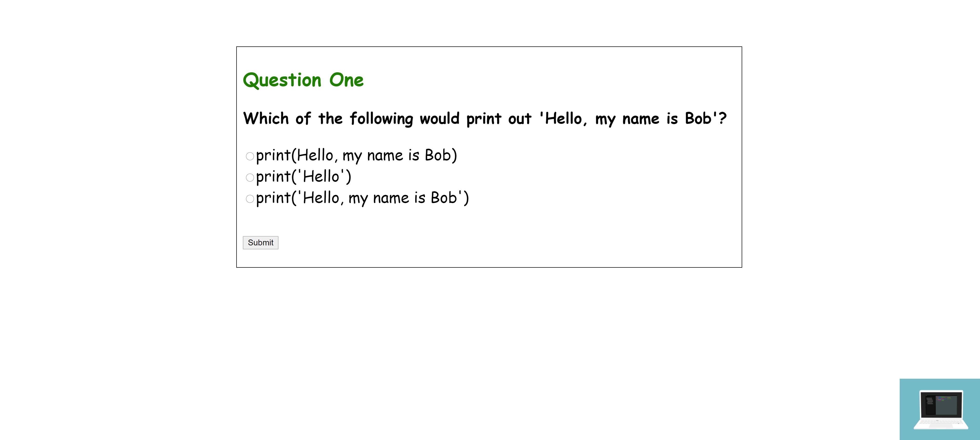Screen dimensions: 980x440
Task: Click the Submit button
Action: tap(260, 243)
